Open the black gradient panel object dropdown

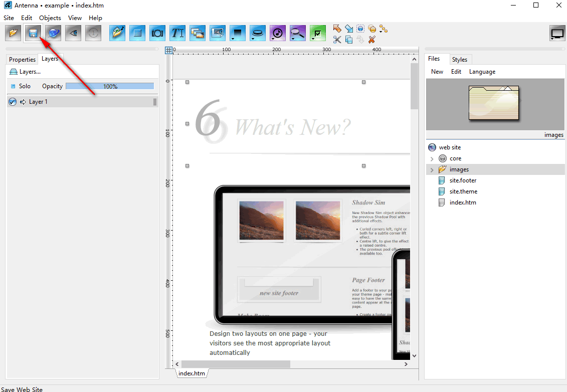tap(238, 33)
